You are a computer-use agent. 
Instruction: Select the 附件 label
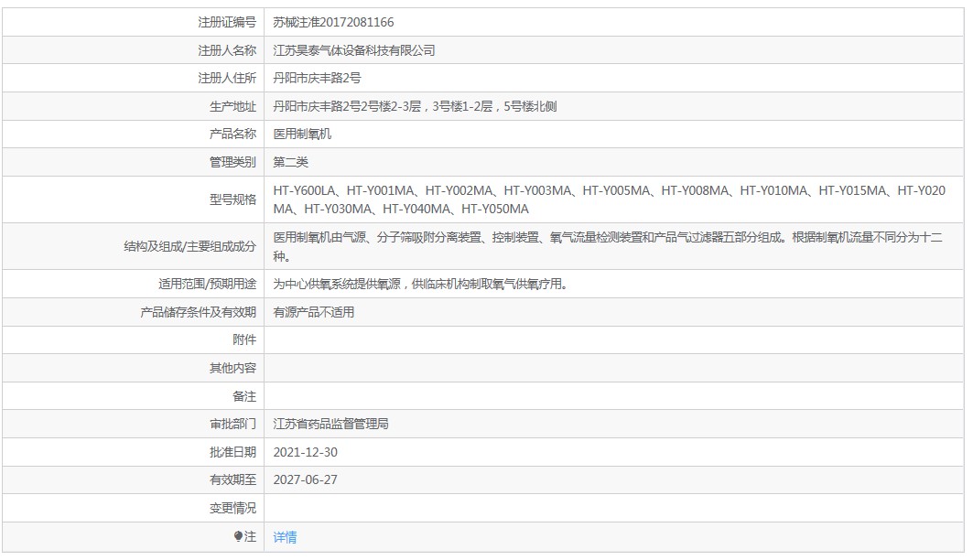click(244, 339)
